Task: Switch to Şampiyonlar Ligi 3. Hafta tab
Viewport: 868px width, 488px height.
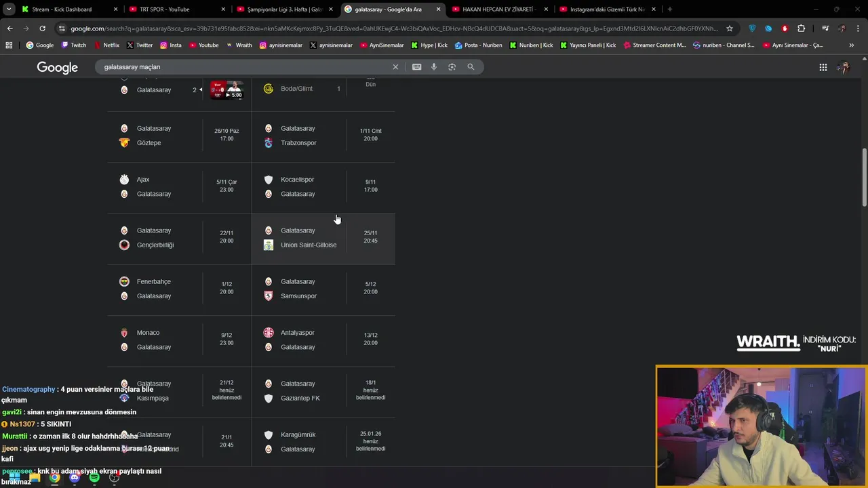Action: 284,9
